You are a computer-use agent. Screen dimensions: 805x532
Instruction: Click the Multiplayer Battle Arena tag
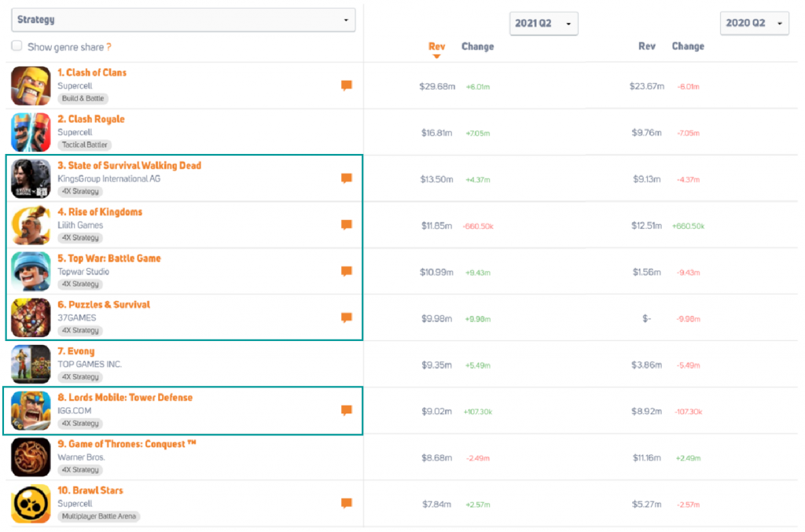coord(98,516)
